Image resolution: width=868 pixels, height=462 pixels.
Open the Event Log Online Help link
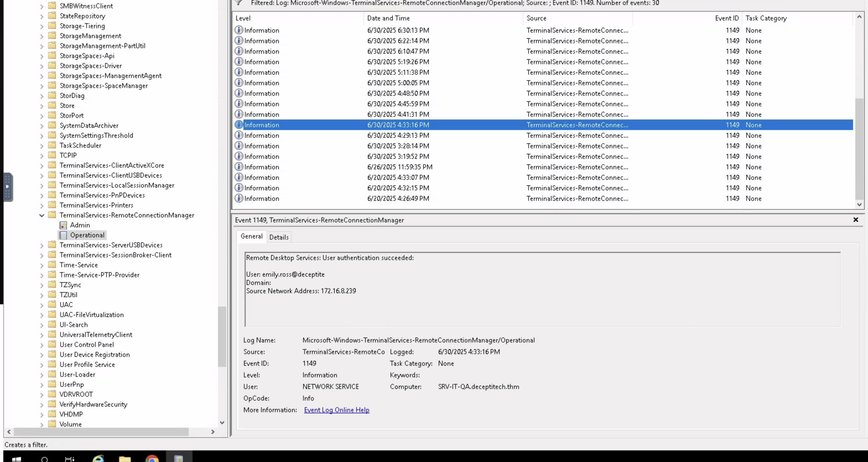pos(337,410)
